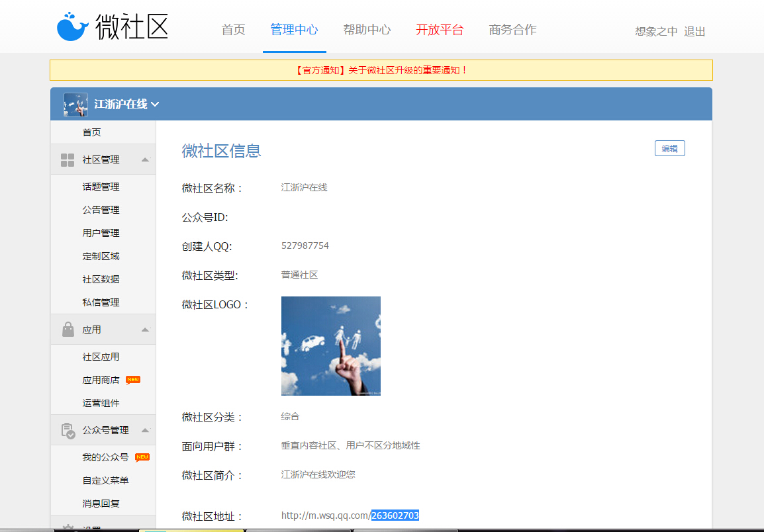The height and width of the screenshot is (532, 764).
Task: Open 我的公众号 in sidebar
Action: click(x=105, y=457)
